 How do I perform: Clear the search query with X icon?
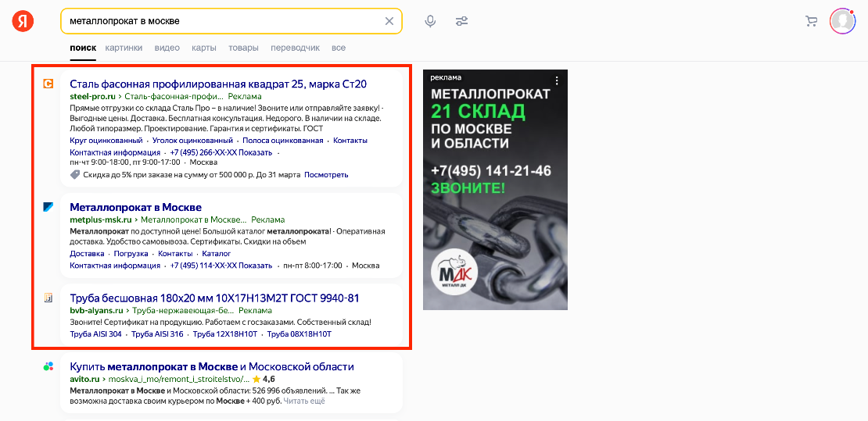389,21
